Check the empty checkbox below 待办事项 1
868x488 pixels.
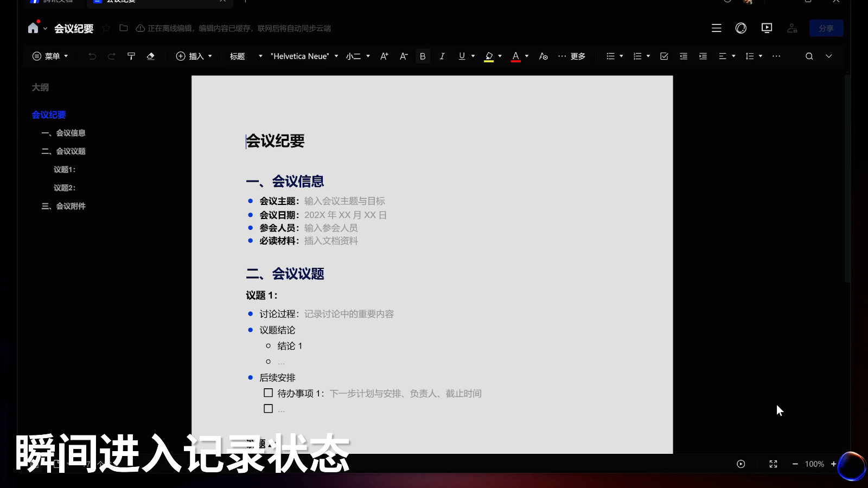coord(268,408)
